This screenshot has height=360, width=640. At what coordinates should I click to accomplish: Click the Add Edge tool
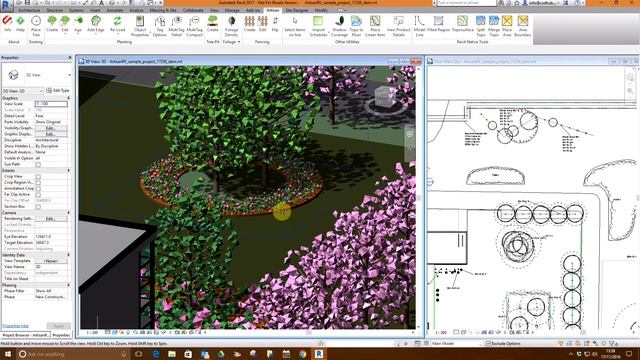click(x=96, y=24)
